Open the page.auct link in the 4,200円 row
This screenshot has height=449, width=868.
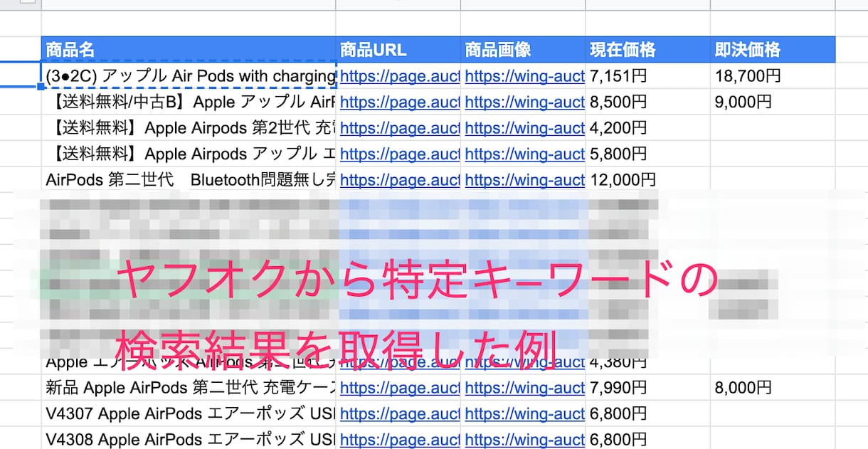(400, 128)
